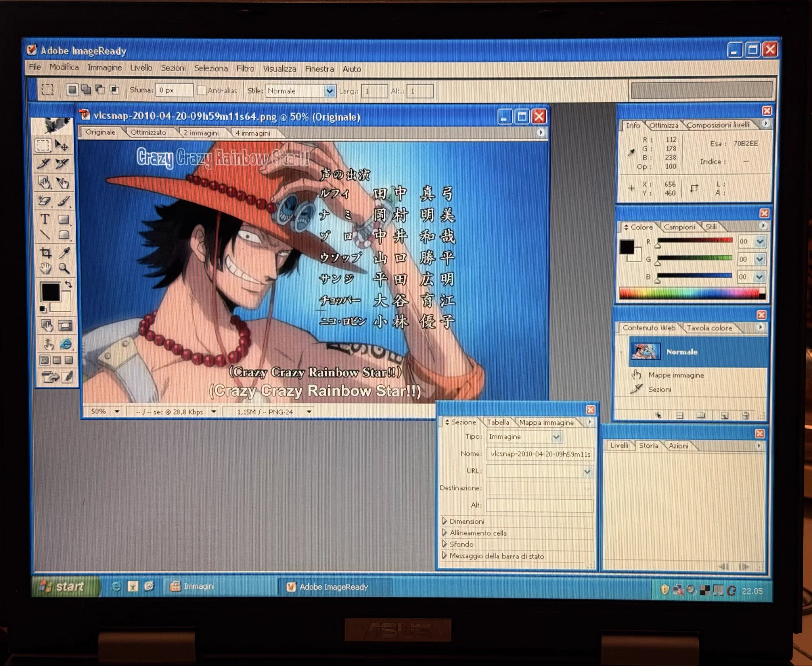Toggle slice visibility in the toolbox
Image resolution: width=812 pixels, height=666 pixels.
pos(65,326)
